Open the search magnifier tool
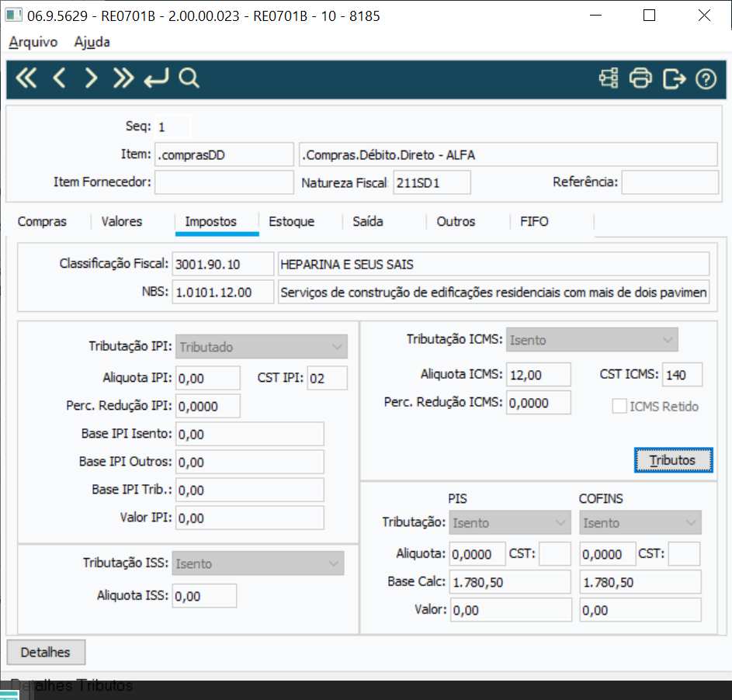 pos(189,78)
